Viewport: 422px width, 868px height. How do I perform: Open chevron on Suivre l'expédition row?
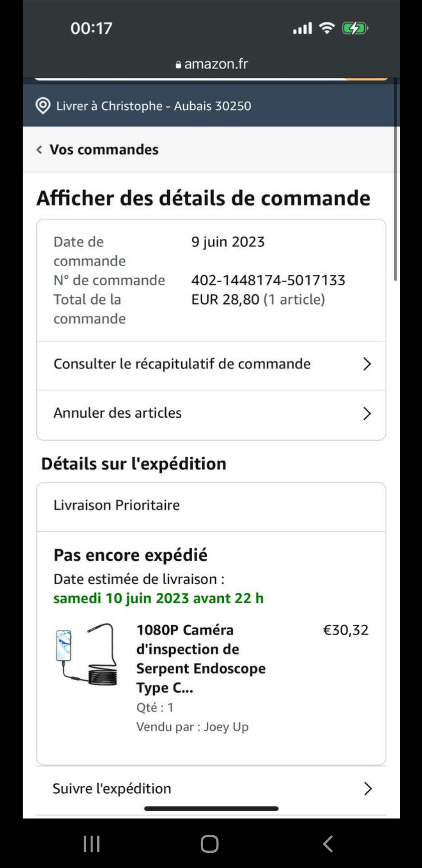click(x=367, y=789)
